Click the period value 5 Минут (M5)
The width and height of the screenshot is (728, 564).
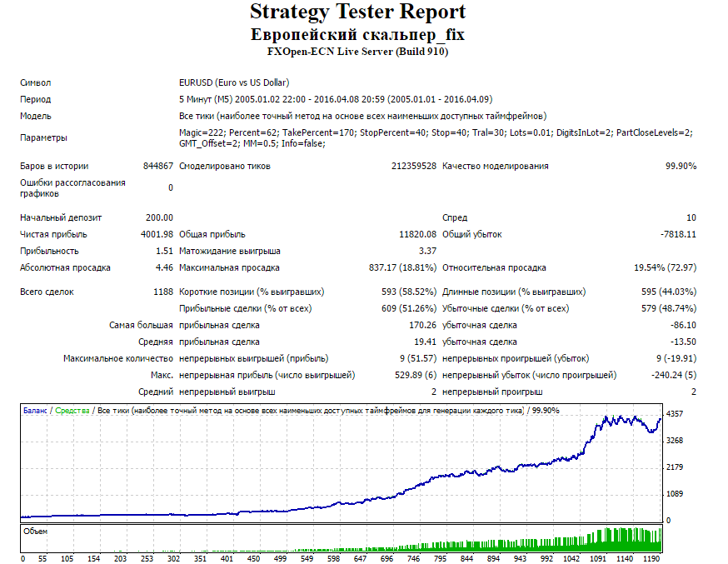click(x=206, y=99)
